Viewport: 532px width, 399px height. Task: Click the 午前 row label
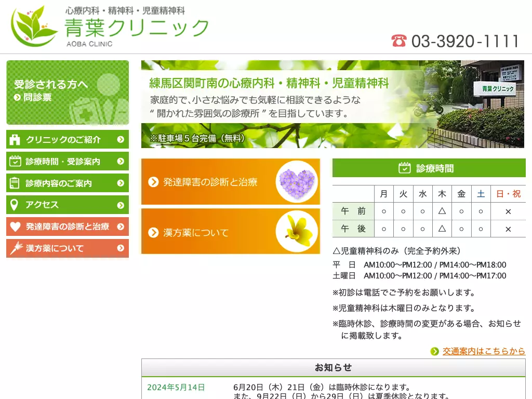353,211
